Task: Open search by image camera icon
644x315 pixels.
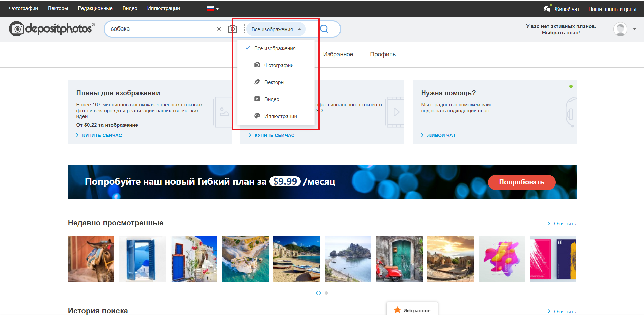Action: coord(233,29)
